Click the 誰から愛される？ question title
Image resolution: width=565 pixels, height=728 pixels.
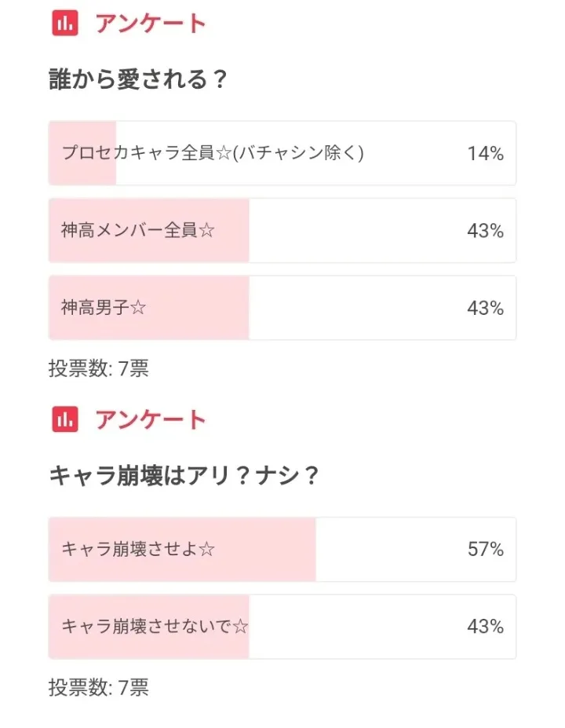point(138,80)
